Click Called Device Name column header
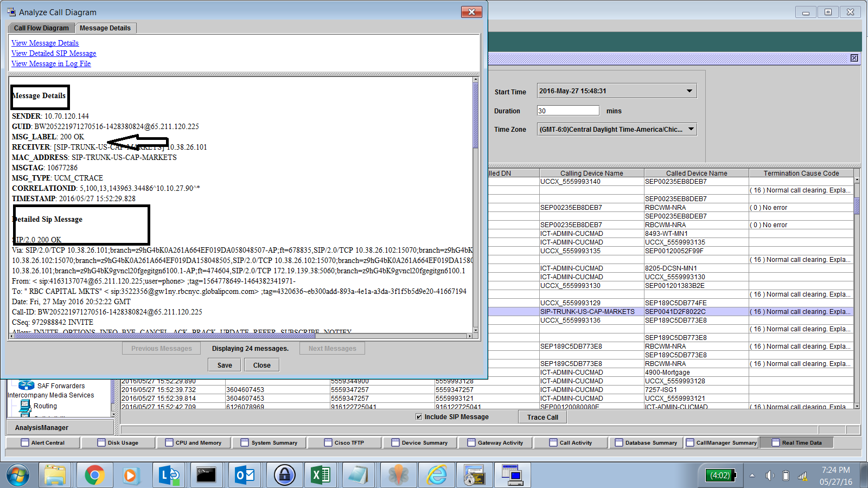The height and width of the screenshot is (488, 868). tap(697, 173)
